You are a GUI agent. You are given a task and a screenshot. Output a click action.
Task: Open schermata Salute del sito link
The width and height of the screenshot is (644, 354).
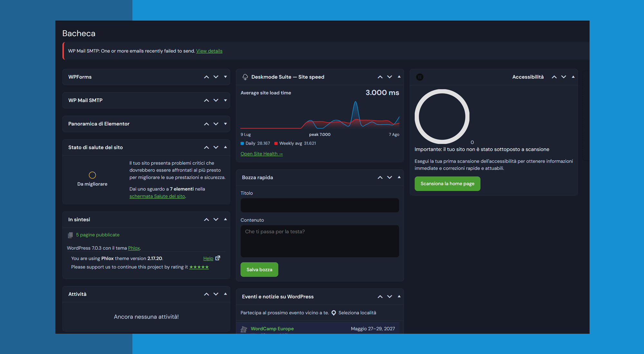point(157,196)
